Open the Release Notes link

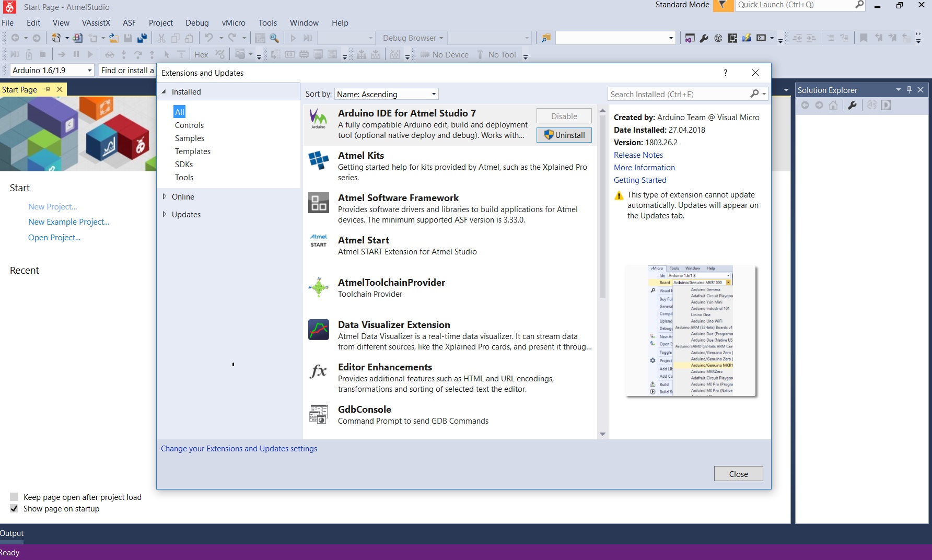pos(638,155)
